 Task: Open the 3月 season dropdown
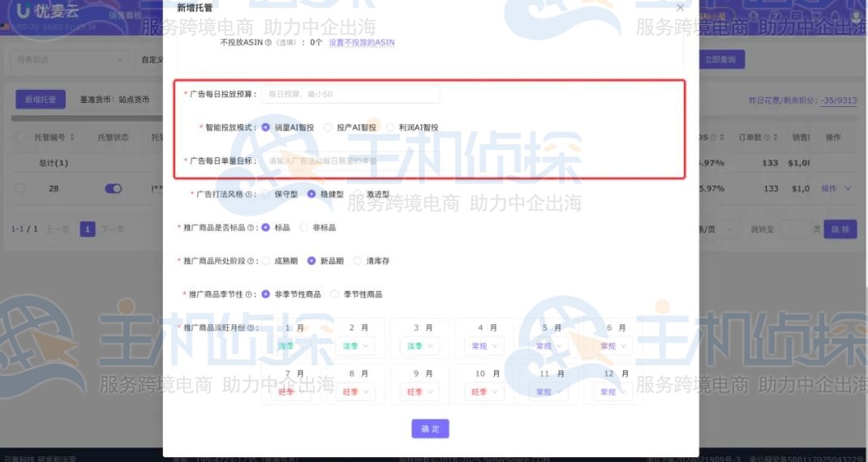(x=420, y=346)
